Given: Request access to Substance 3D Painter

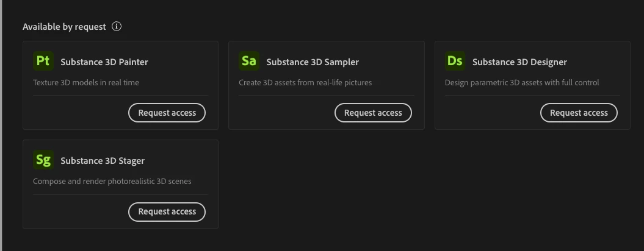Looking at the screenshot, I should click(167, 113).
